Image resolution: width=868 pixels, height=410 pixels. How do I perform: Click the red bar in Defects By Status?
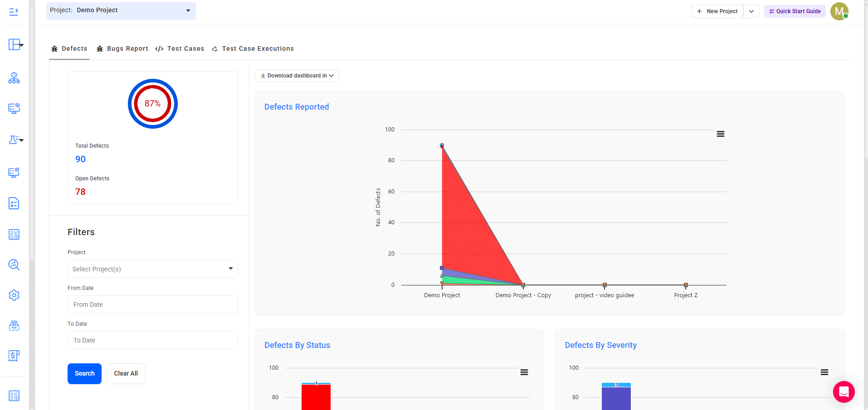[x=316, y=397]
